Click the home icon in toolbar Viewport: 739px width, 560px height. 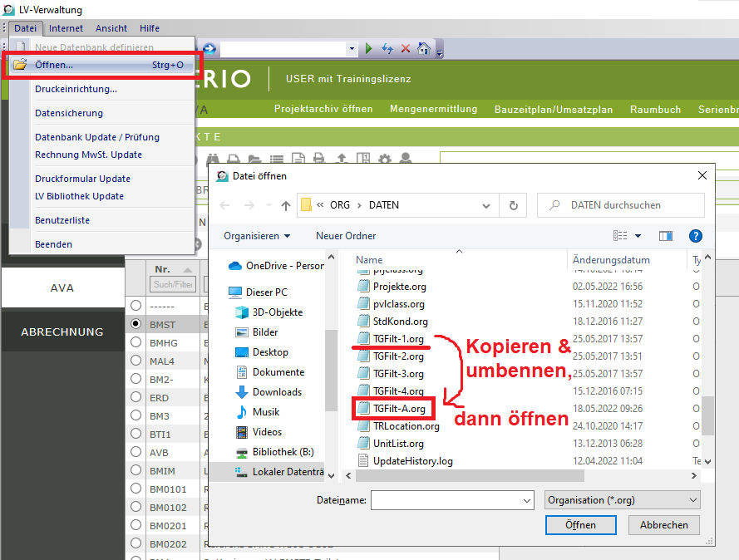point(423,48)
